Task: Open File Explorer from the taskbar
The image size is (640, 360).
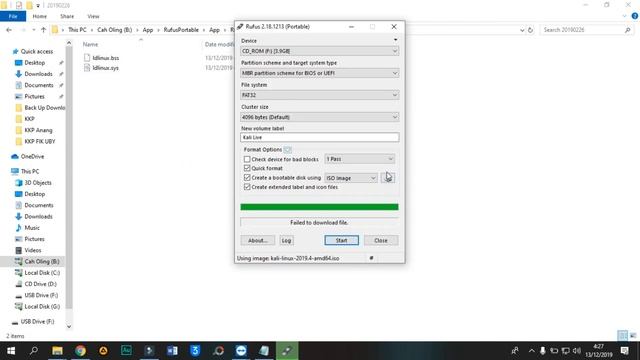Action: (57, 351)
